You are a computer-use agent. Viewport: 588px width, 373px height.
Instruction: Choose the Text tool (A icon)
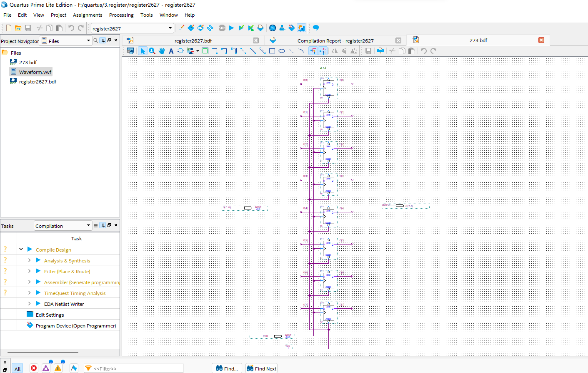pos(171,51)
